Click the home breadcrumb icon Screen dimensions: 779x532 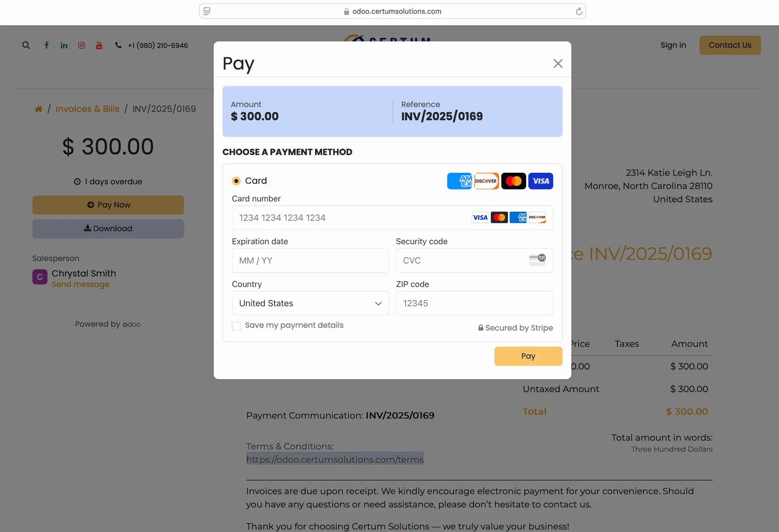tap(39, 109)
